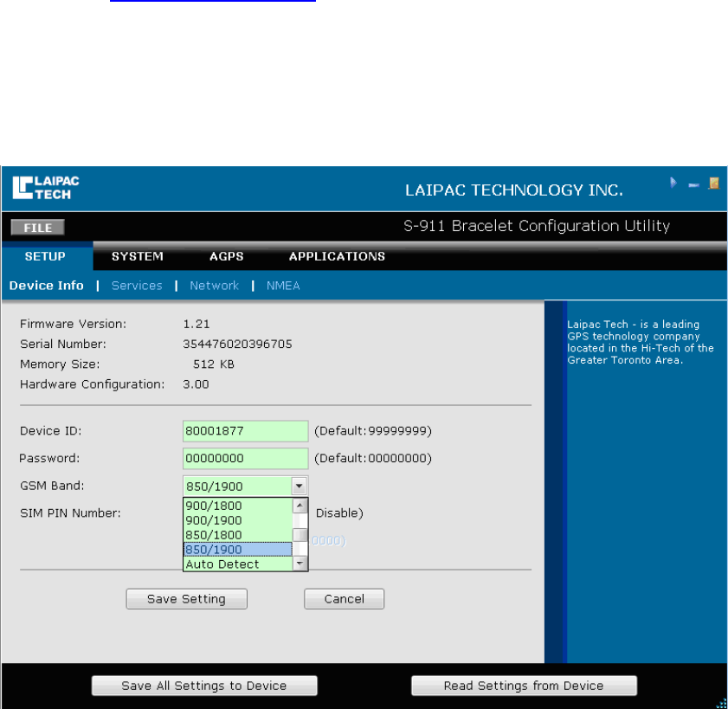Click the GSM Band list scrollbar thumb
The image size is (728, 709).
[300, 535]
